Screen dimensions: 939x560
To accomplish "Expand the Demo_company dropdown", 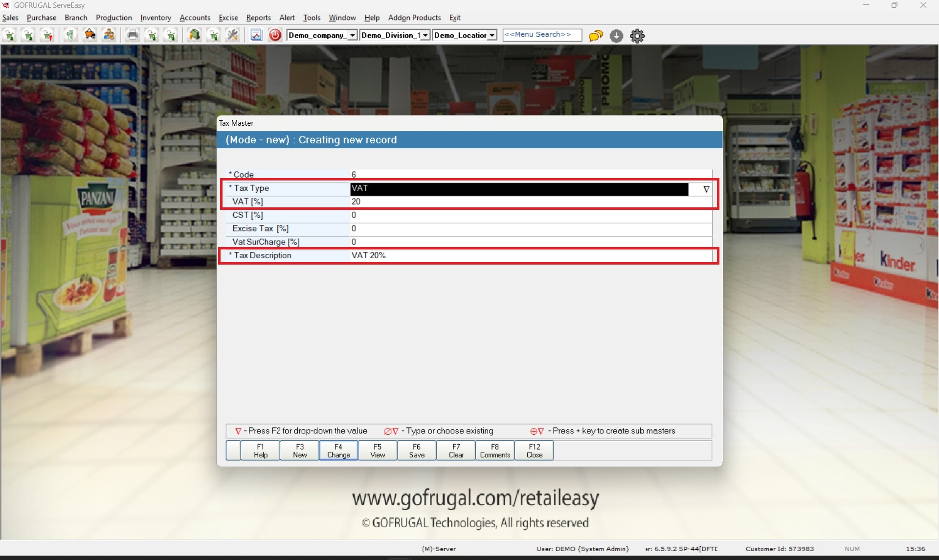I will tap(352, 35).
